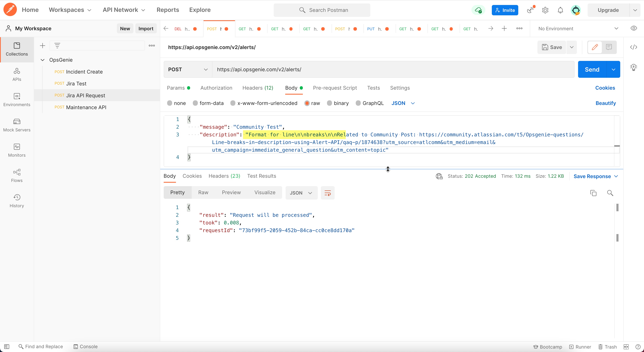
Task: Open the Reports menu
Action: pyautogui.click(x=168, y=10)
